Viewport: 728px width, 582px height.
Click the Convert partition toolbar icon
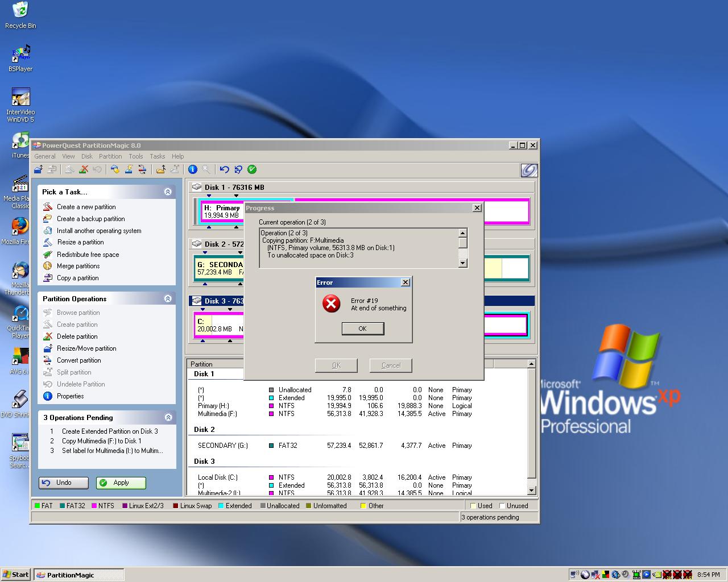142,169
